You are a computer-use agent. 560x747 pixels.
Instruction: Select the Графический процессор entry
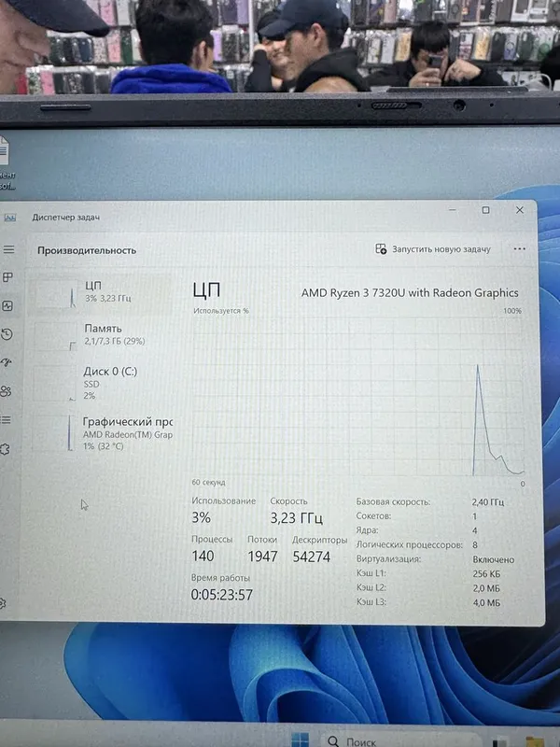pos(100,433)
